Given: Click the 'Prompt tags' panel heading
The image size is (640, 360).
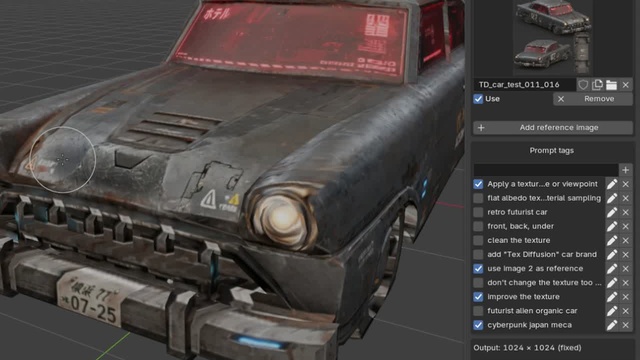Looking at the screenshot, I should 551,151.
